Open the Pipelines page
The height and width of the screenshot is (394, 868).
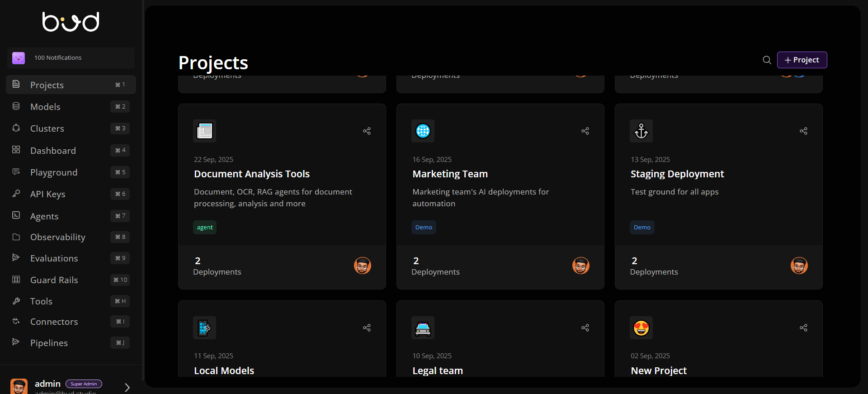point(71,342)
